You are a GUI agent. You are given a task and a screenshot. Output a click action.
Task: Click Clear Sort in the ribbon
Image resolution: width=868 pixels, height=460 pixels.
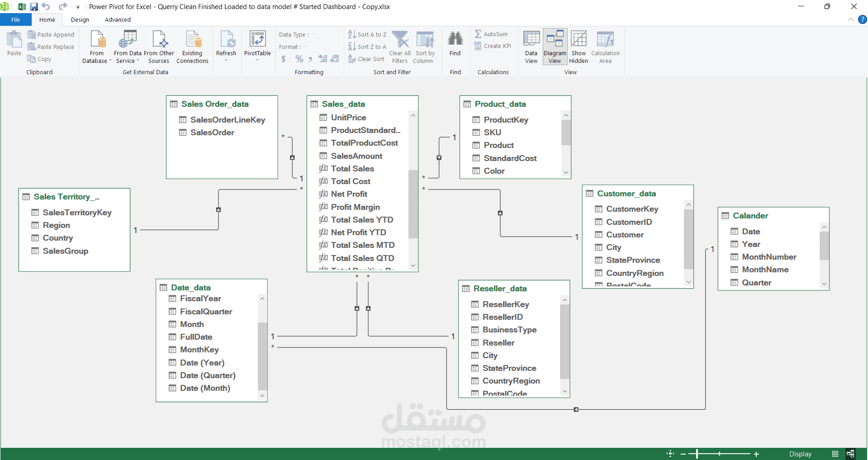(x=366, y=59)
